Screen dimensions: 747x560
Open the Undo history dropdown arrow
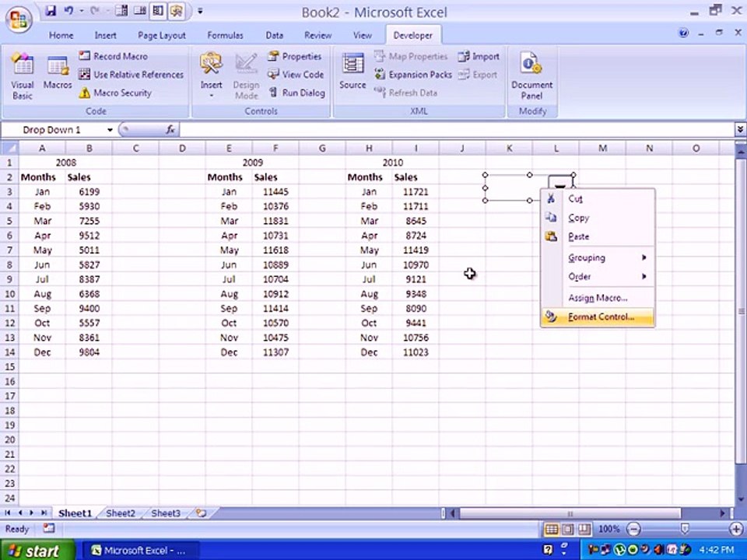pyautogui.click(x=82, y=11)
